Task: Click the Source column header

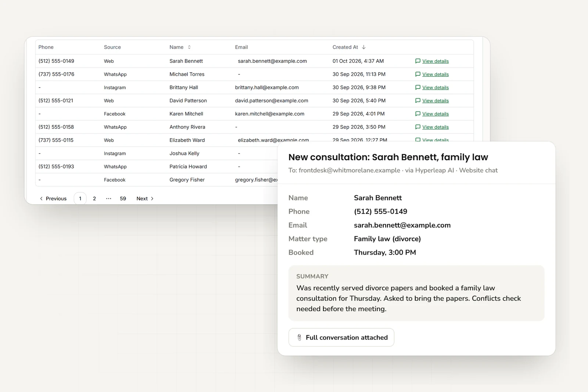Action: (x=112, y=47)
